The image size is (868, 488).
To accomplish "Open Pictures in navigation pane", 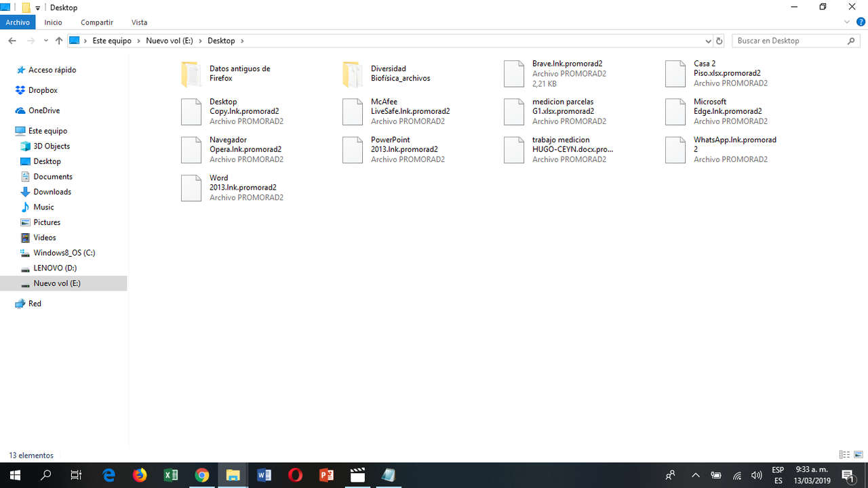I will point(47,222).
